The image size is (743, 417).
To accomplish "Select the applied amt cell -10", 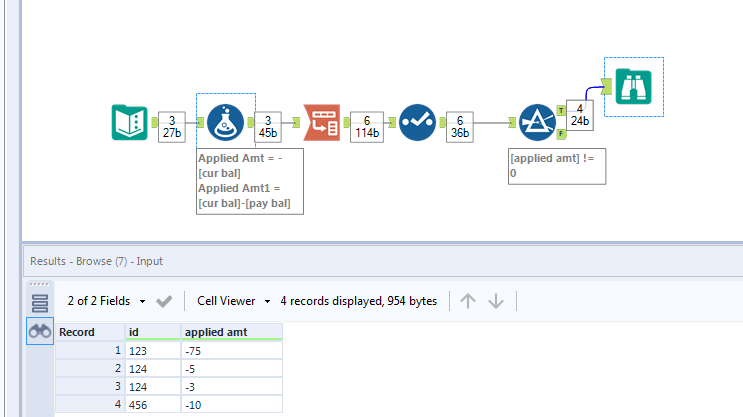I will [x=232, y=405].
